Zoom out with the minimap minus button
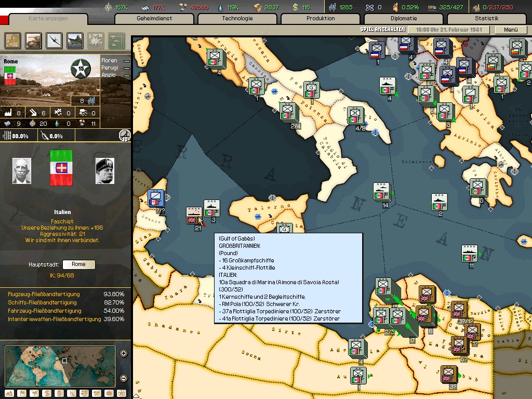This screenshot has height=399, width=532. click(124, 378)
